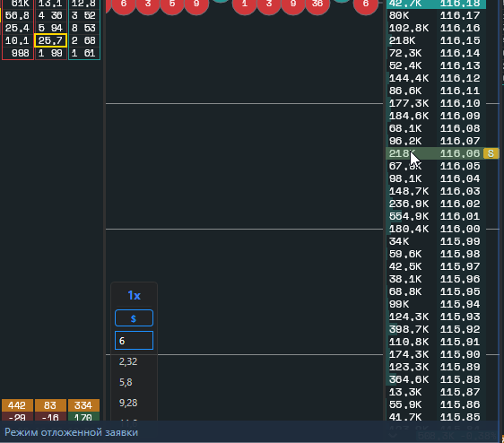Select the 2,32 volume preset

click(x=128, y=361)
